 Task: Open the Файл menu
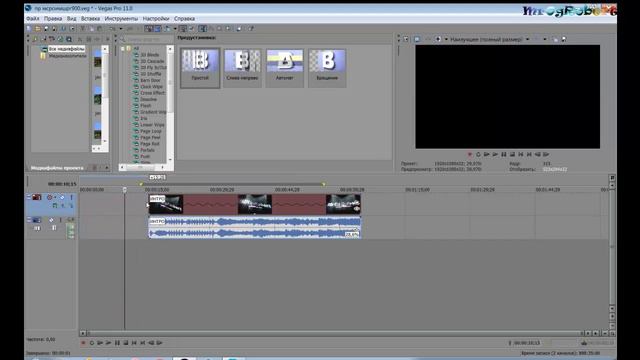click(33, 19)
